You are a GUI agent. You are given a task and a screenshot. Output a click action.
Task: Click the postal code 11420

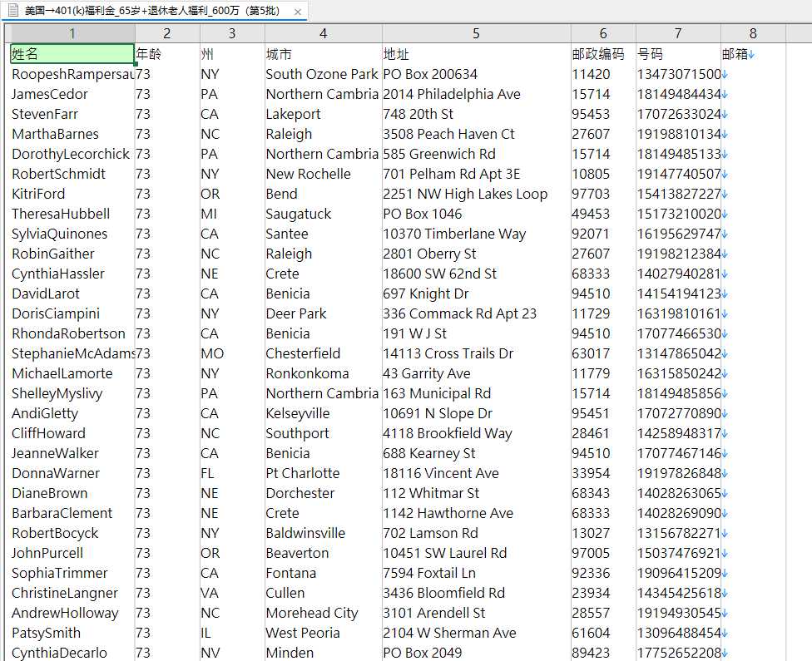591,74
